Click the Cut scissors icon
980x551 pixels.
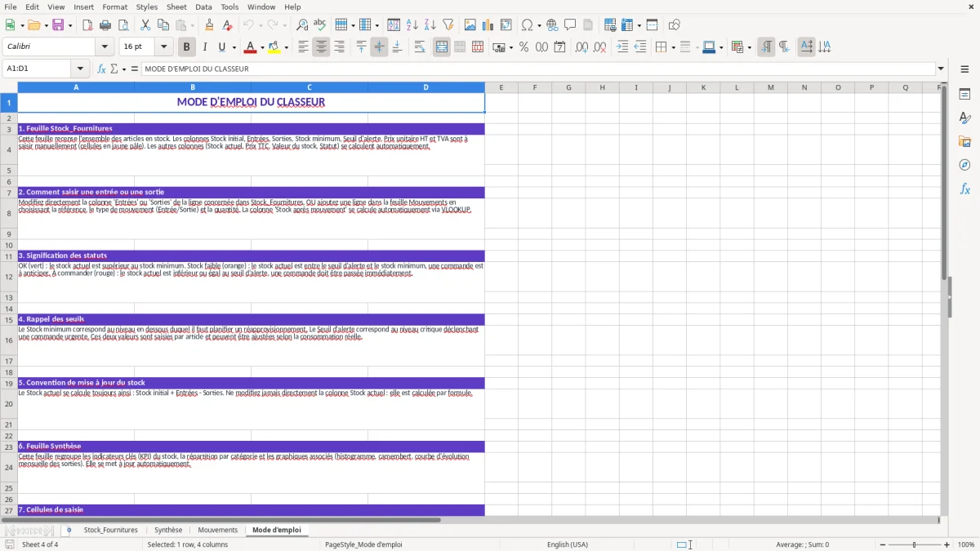(x=145, y=25)
